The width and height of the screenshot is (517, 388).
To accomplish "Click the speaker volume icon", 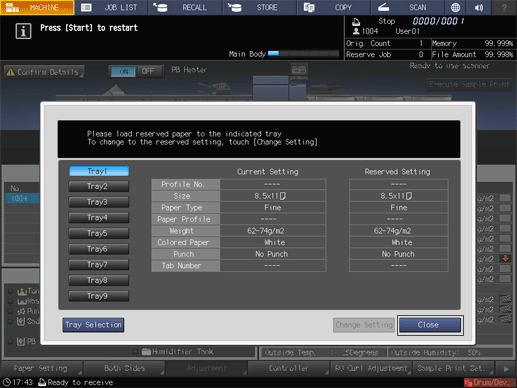I will [479, 7].
